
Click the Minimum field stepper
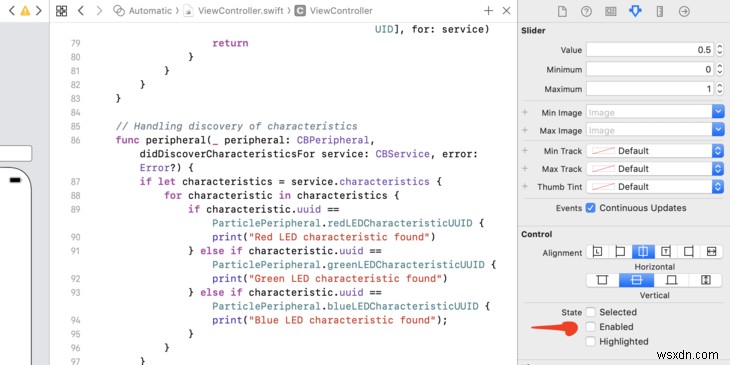tap(720, 69)
